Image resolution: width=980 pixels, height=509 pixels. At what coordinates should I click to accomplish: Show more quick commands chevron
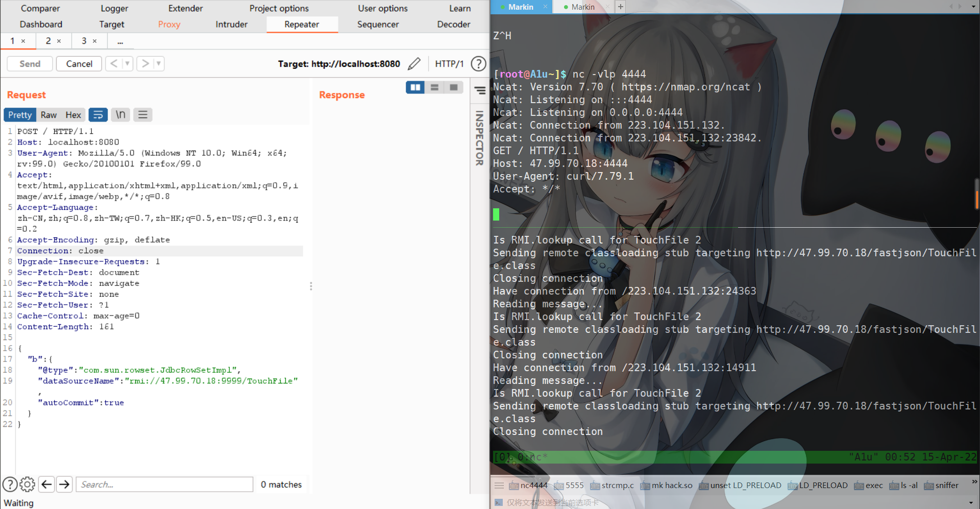click(x=974, y=481)
